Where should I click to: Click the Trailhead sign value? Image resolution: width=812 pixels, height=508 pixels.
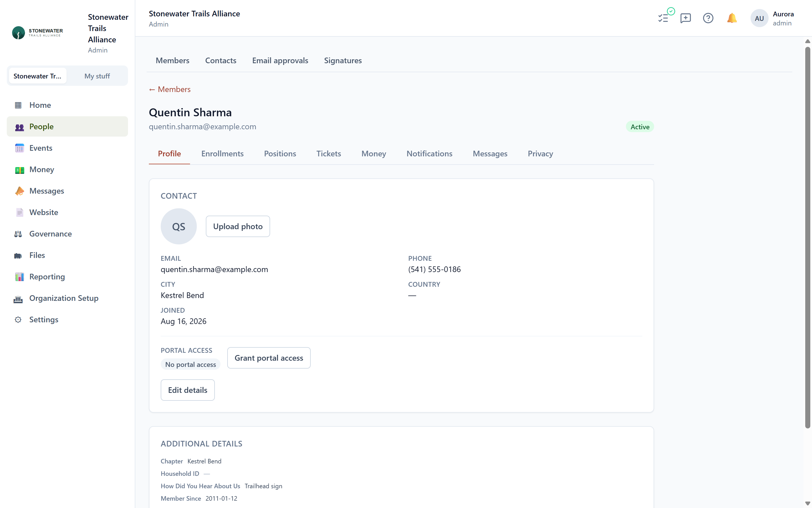tap(263, 486)
